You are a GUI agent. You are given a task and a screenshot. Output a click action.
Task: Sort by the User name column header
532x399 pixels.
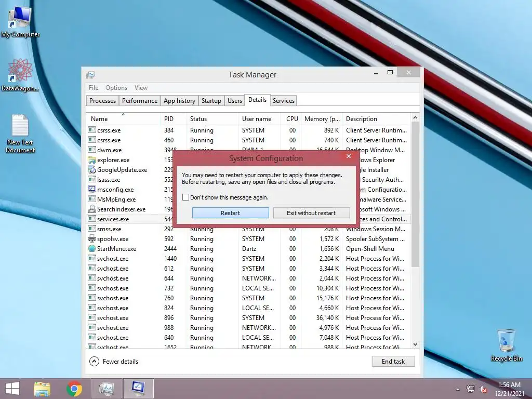(x=260, y=119)
